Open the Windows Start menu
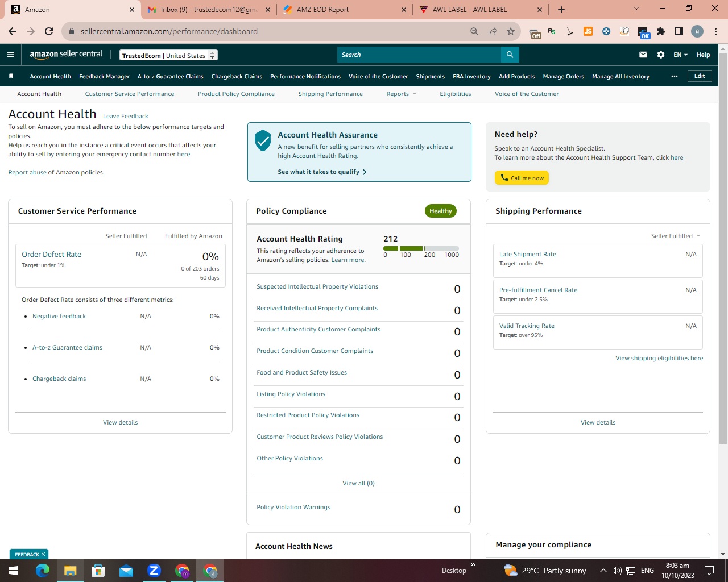Viewport: 728px width, 582px height. coord(14,571)
